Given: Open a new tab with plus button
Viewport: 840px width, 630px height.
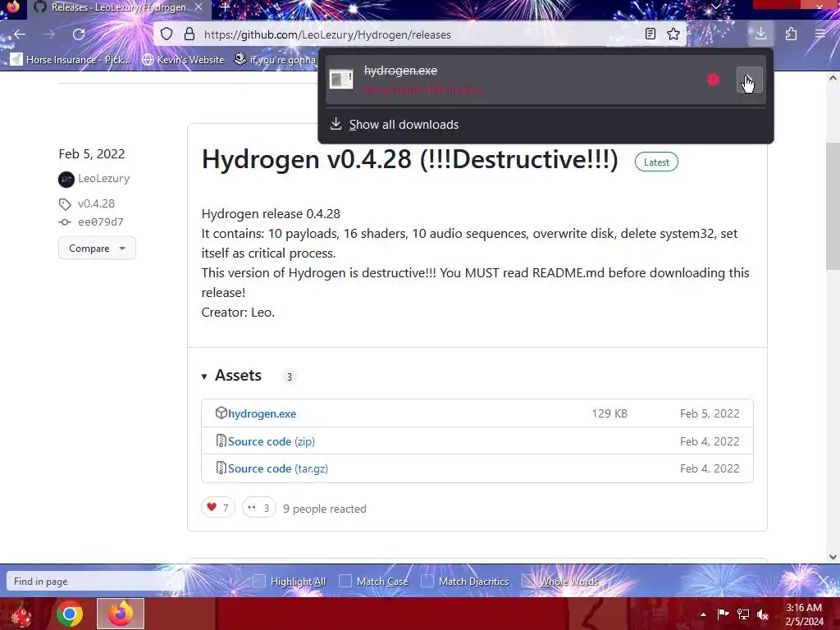Looking at the screenshot, I should (x=226, y=7).
